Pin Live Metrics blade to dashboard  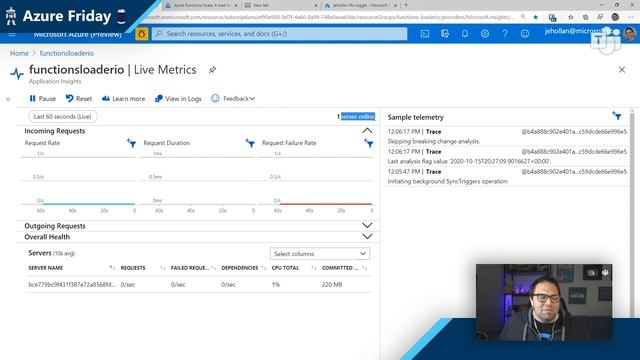(x=212, y=70)
